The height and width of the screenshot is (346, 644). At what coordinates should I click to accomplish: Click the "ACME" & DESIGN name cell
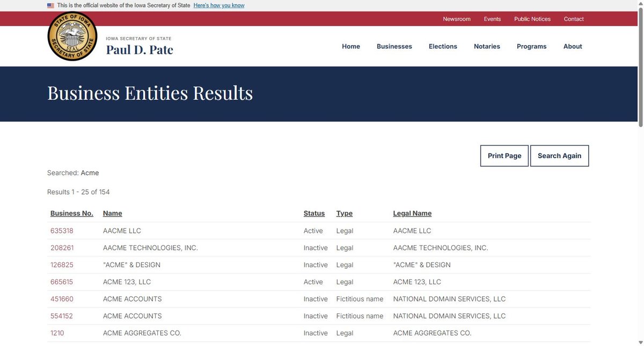(131, 265)
